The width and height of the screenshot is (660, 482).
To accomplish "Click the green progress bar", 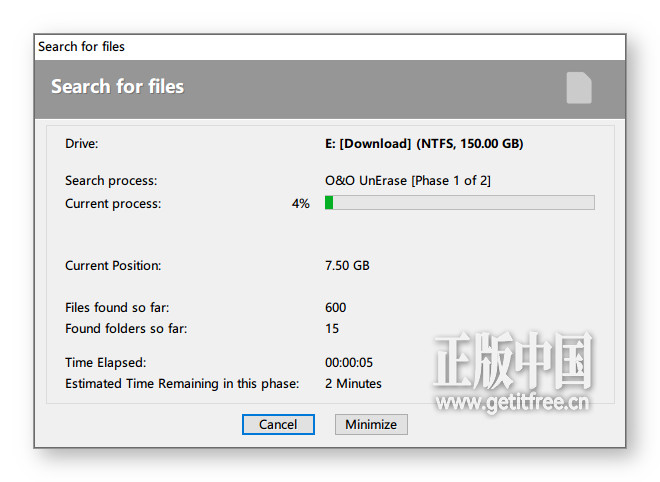I will tap(460, 202).
